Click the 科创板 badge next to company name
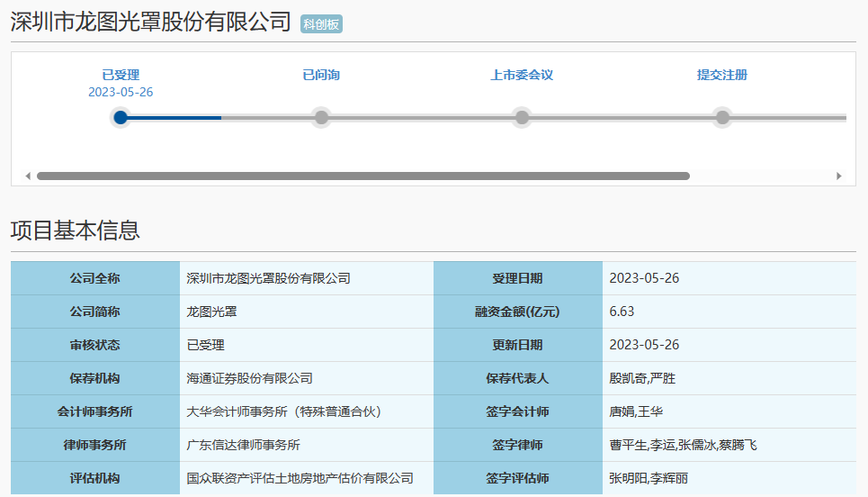This screenshot has height=497, width=868. (x=321, y=23)
